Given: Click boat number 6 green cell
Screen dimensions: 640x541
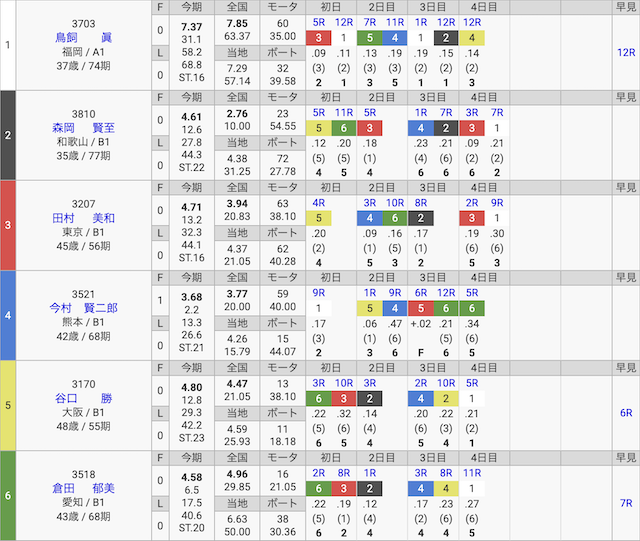Looking at the screenshot, I should click(8, 495).
